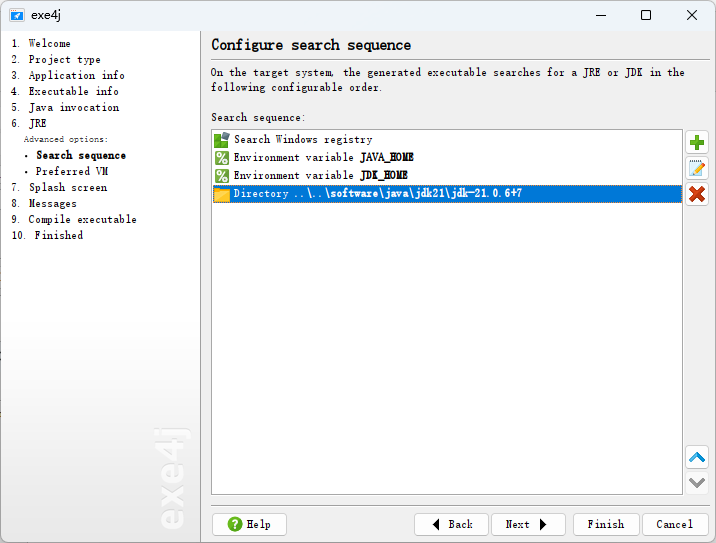Go to step 10 Finished
The image size is (716, 543).
pos(47,235)
